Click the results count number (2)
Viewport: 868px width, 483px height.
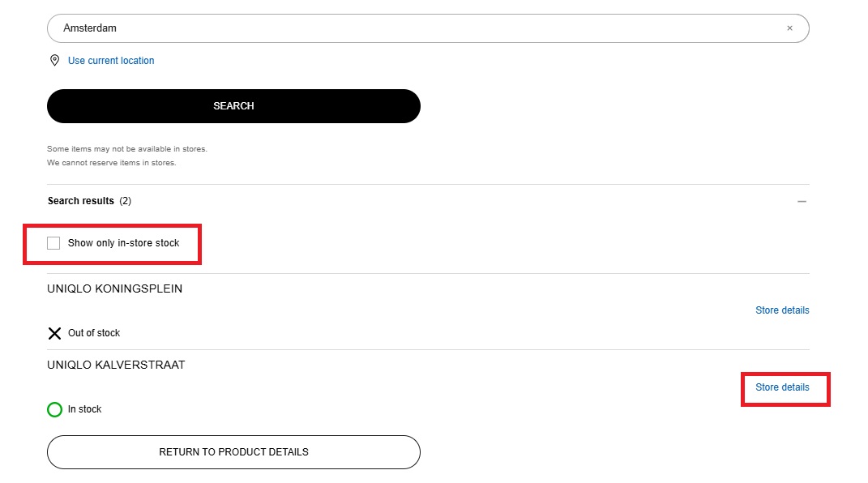[126, 201]
